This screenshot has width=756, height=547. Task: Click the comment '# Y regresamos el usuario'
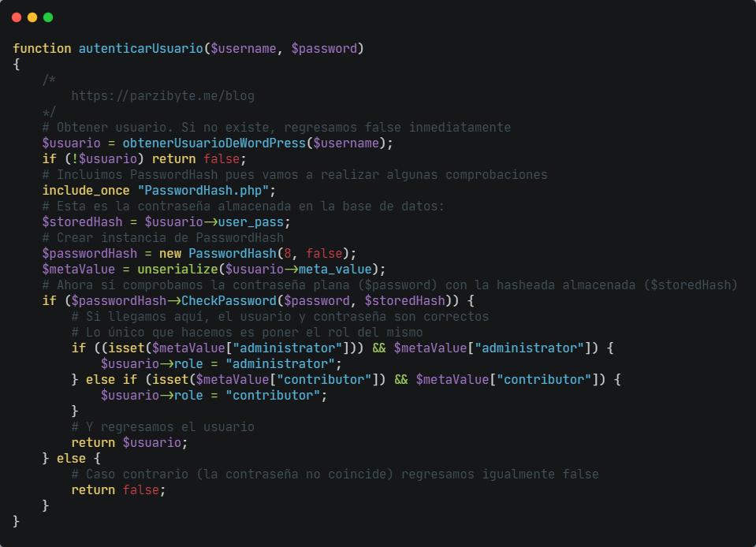163,427
